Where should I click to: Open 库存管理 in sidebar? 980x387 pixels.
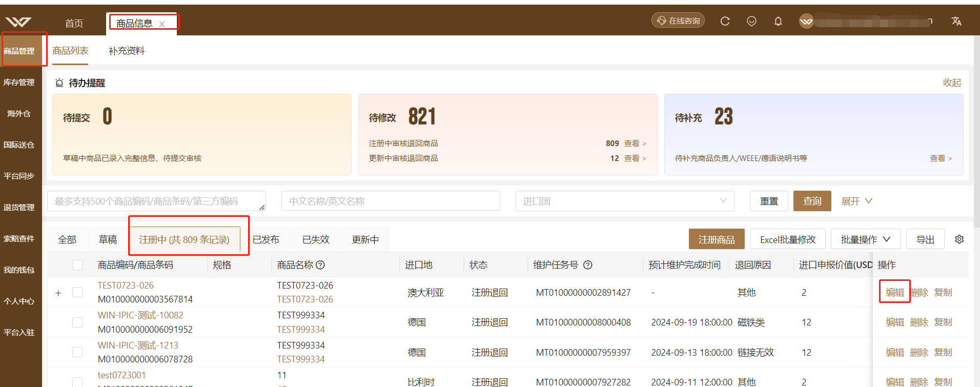(19, 82)
